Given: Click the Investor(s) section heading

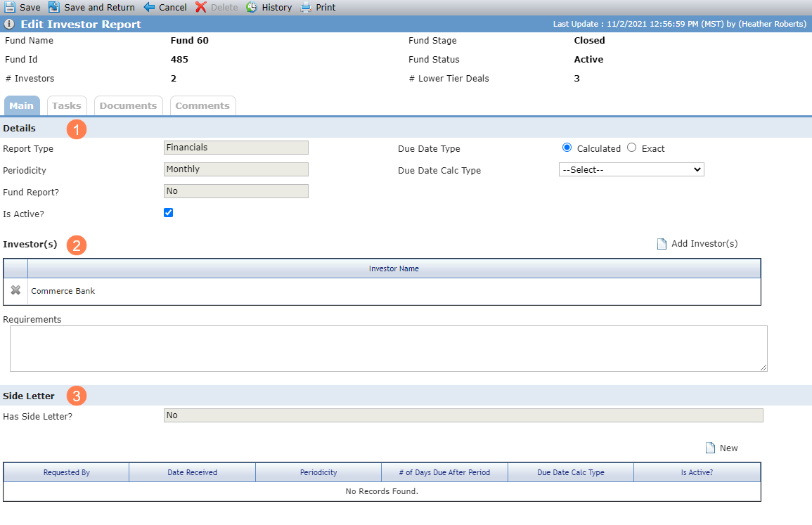Looking at the screenshot, I should 30,245.
